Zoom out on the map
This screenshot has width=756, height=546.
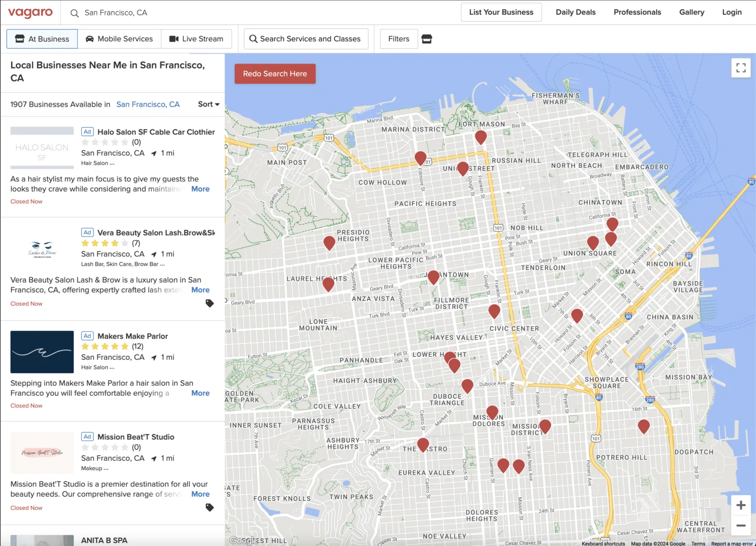pos(741,525)
